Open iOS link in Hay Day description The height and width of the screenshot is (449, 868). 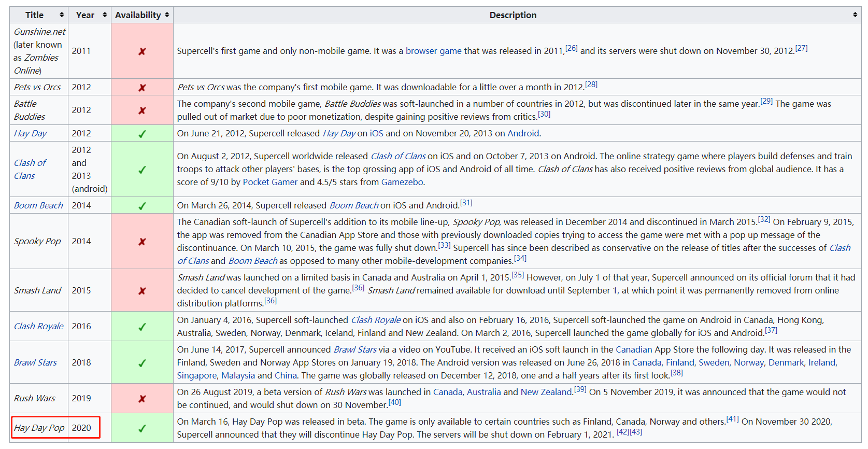point(376,133)
